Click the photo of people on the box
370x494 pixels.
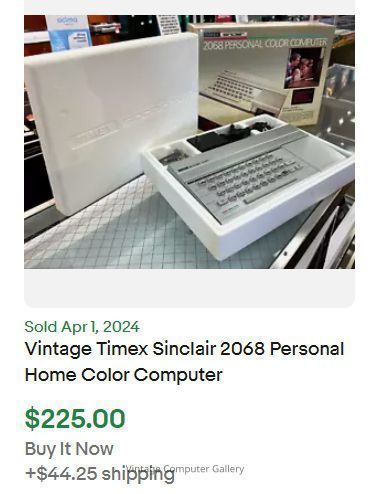(304, 68)
